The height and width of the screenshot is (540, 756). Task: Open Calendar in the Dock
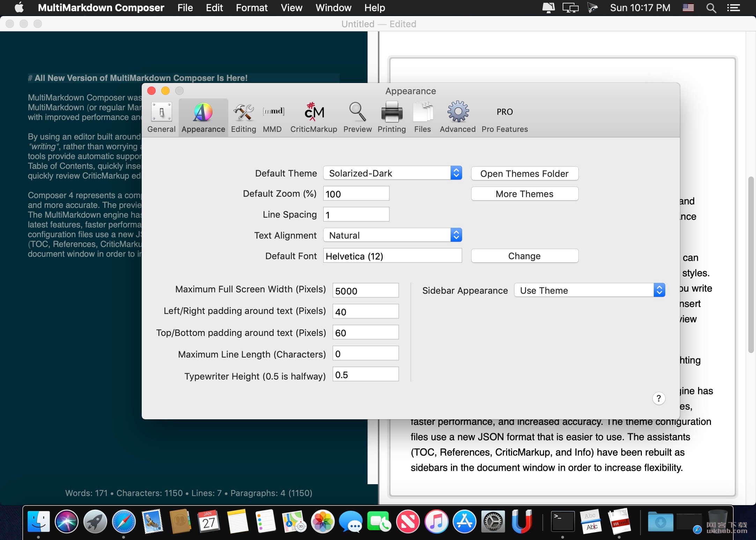point(209,522)
